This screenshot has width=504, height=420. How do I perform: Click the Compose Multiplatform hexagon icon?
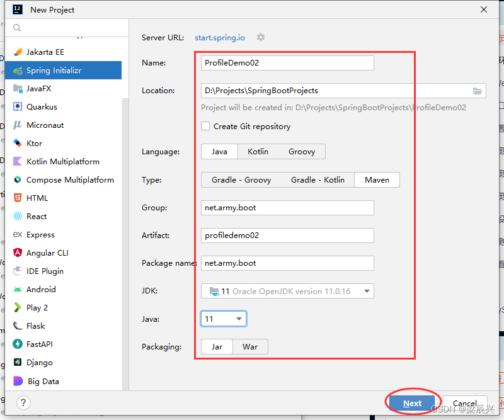(18, 179)
